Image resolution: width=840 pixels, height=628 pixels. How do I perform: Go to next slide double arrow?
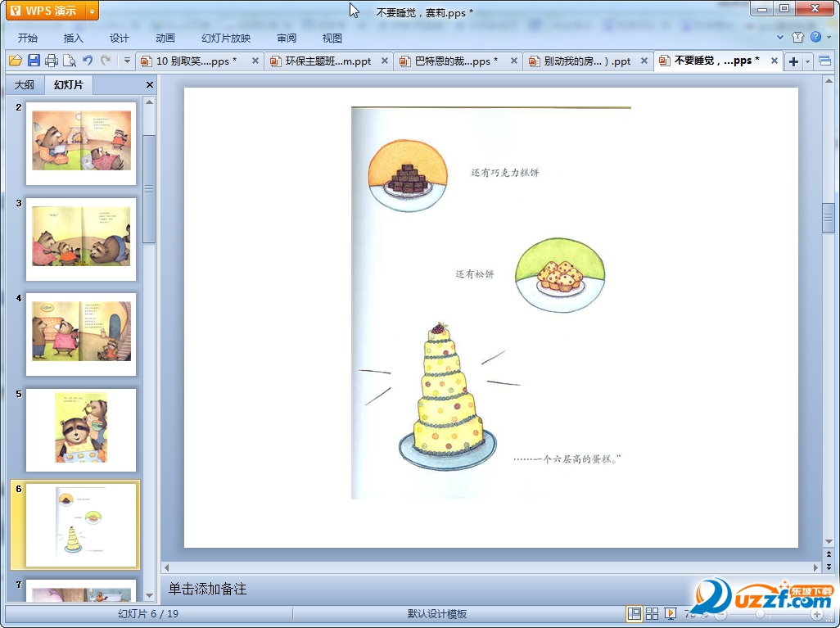tap(829, 566)
